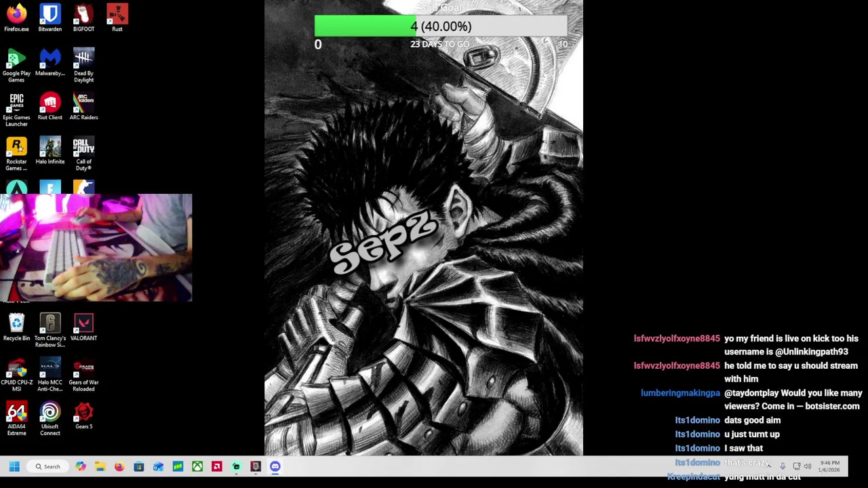Switch to Rainbow Six taskbar icon

(256, 466)
